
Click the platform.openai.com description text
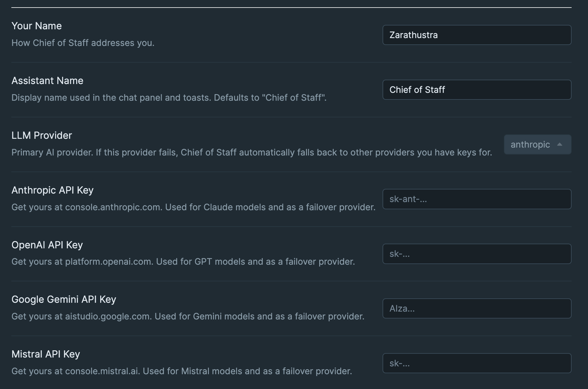tap(109, 262)
